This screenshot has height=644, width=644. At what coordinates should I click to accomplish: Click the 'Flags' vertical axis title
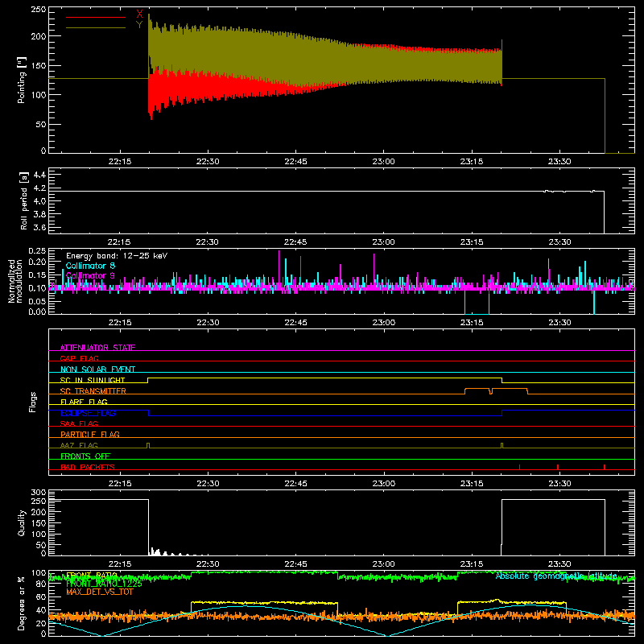(32, 402)
